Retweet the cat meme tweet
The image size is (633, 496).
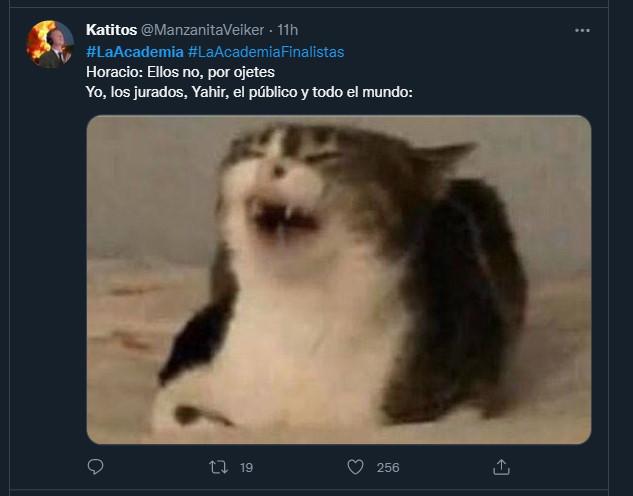click(217, 467)
